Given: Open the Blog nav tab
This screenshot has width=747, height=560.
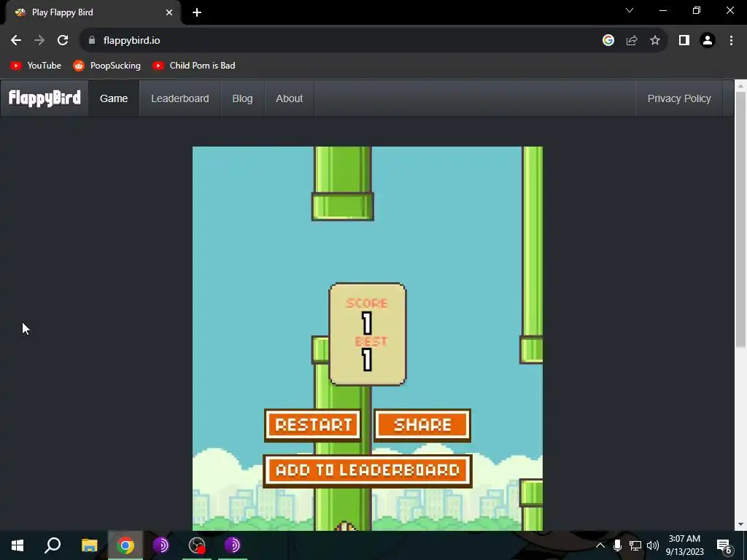Looking at the screenshot, I should pyautogui.click(x=242, y=98).
